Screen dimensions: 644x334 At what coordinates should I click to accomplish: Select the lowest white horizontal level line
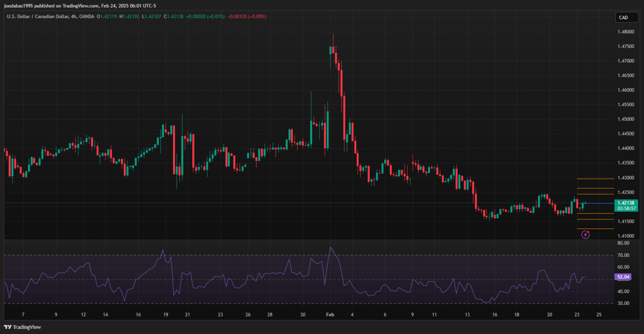595,229
